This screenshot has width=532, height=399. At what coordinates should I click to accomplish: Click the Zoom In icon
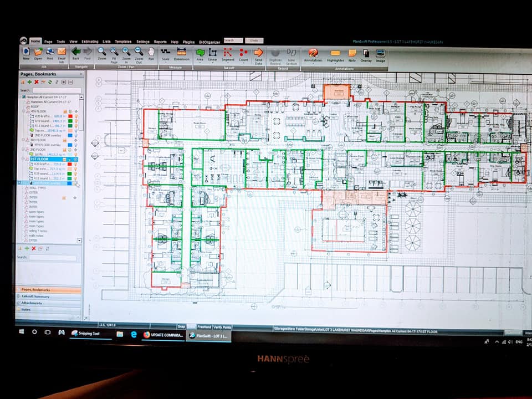[x=126, y=52]
